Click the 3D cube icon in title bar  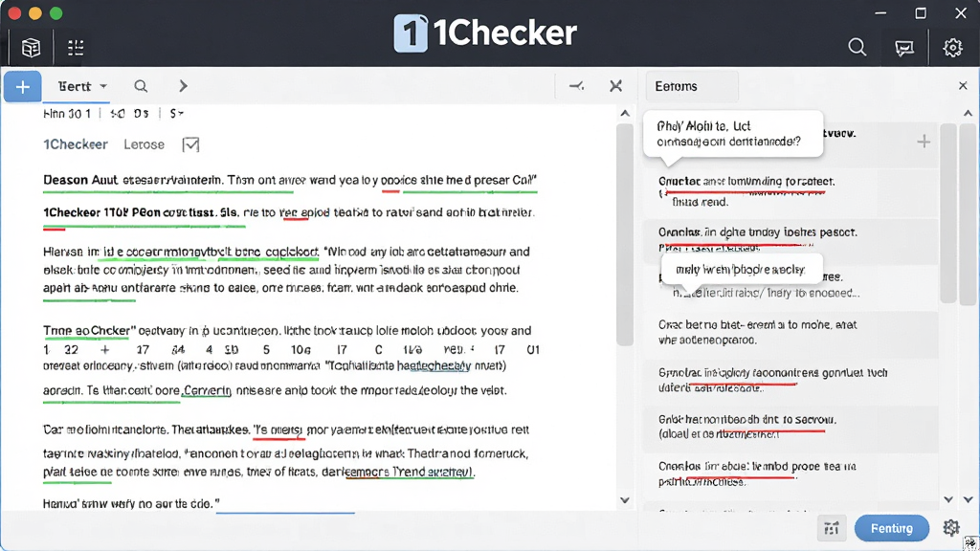point(31,48)
